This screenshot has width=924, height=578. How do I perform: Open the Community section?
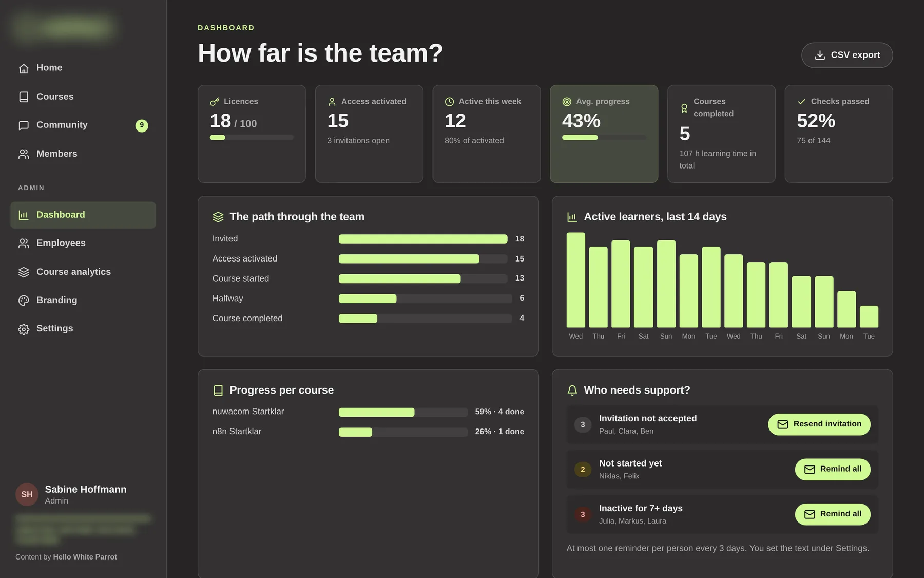point(83,125)
